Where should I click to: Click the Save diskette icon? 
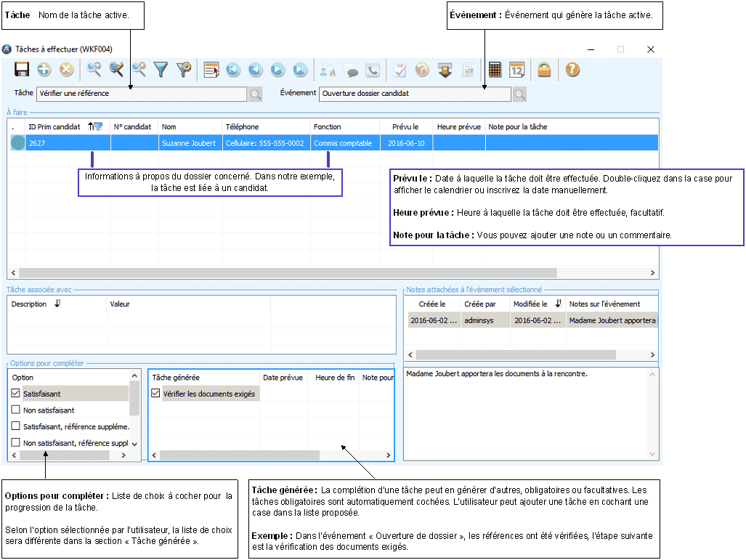(x=22, y=70)
